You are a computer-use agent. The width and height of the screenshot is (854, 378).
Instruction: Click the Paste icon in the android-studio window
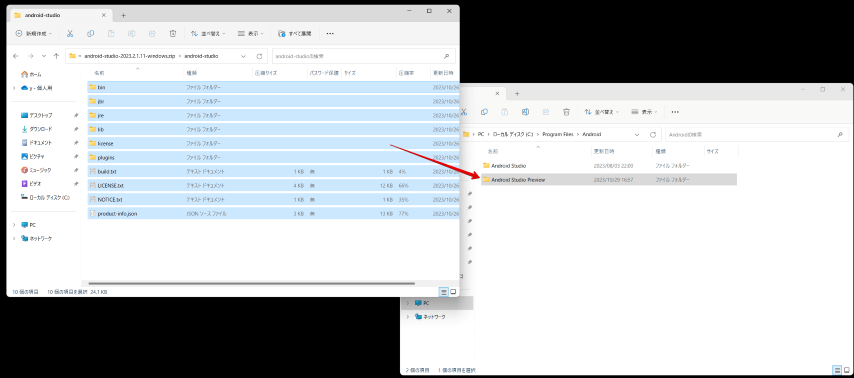coord(111,33)
